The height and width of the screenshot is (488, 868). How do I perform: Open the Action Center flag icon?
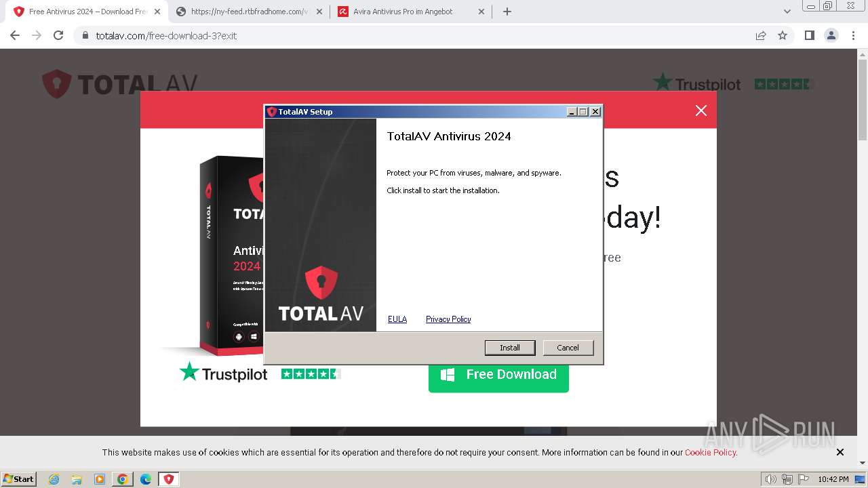(803, 479)
